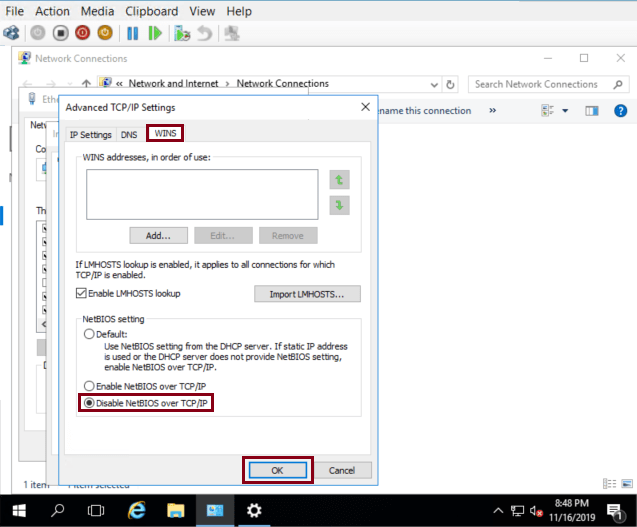The image size is (637, 527).
Task: Switch to details view icon in status bar
Action: [609, 484]
